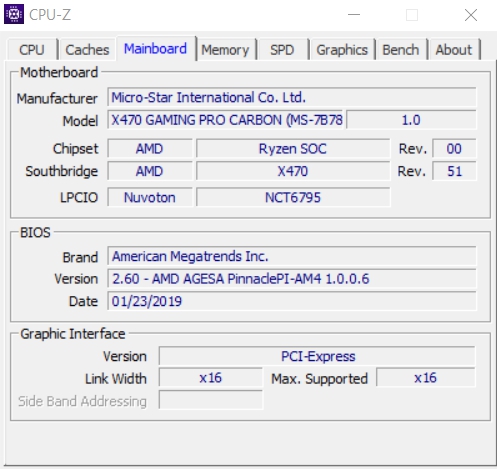Click the Ryzen SOC chipset value

click(x=293, y=148)
